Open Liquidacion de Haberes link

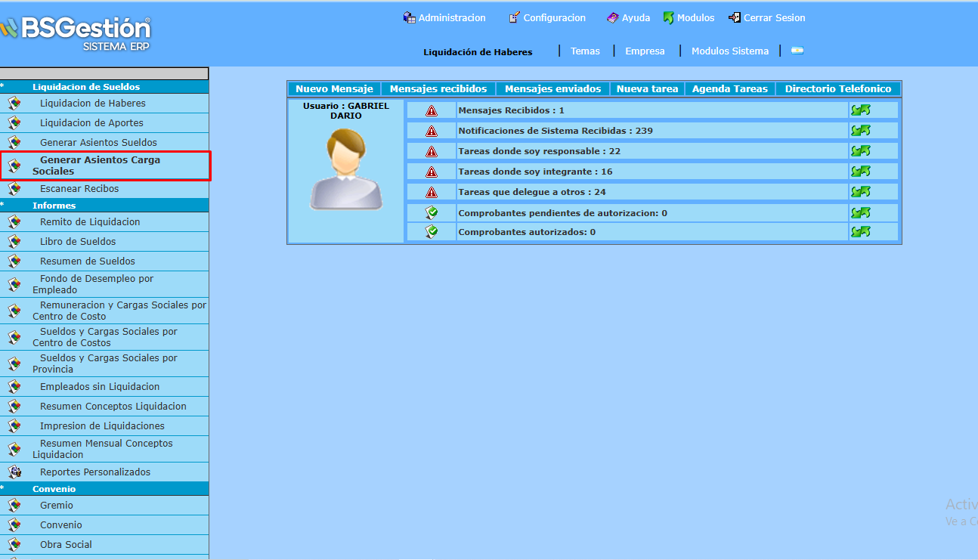[93, 104]
